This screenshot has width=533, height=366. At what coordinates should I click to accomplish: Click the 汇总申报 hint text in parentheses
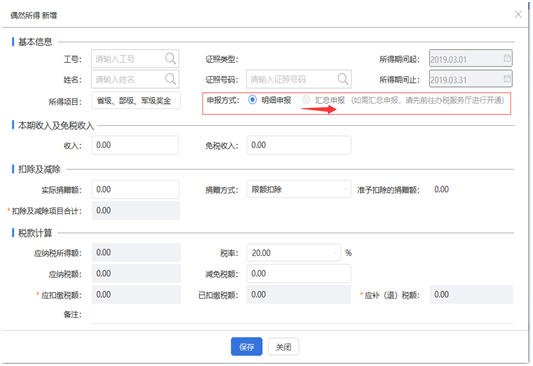coord(427,100)
